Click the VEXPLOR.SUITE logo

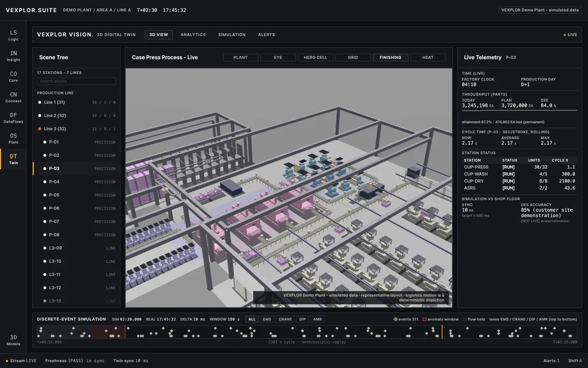[31, 10]
